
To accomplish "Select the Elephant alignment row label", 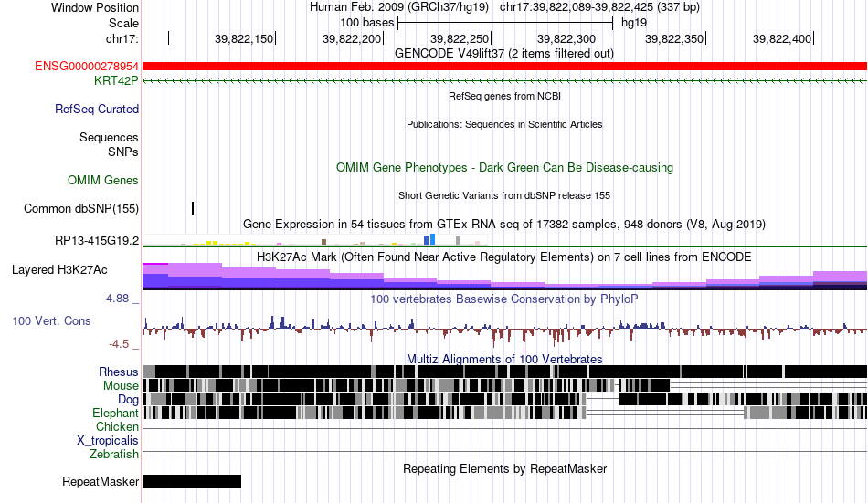I will click(115, 414).
